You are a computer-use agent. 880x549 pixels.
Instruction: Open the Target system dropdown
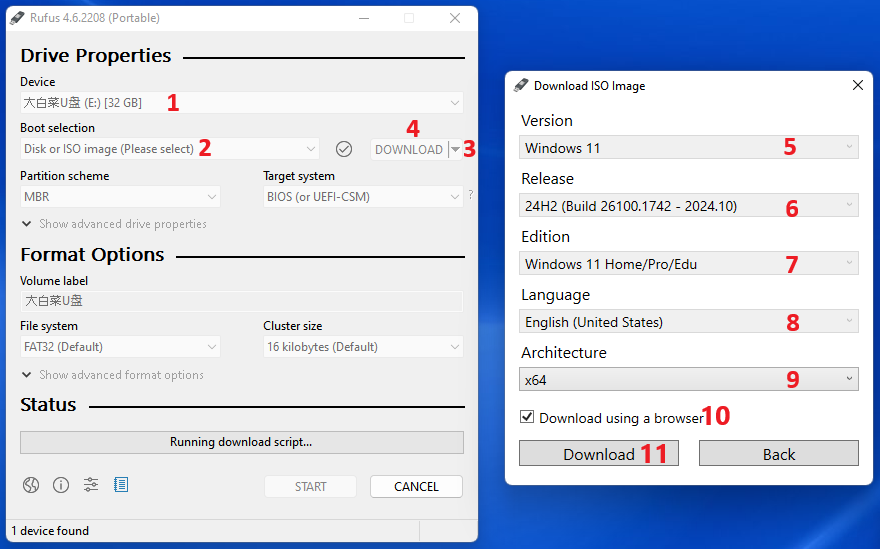pos(363,196)
